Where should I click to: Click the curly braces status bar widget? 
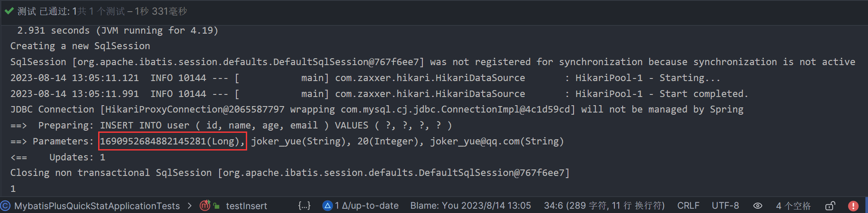304,206
